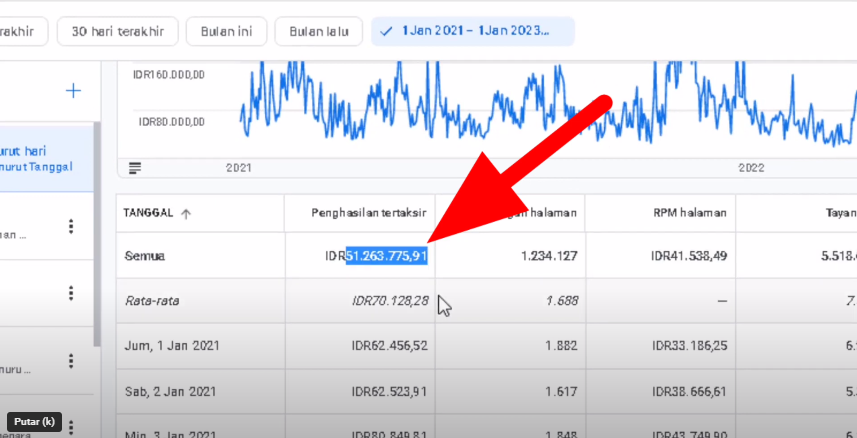
Task: Select the '30 hari terakhir' date filter
Action: point(118,31)
